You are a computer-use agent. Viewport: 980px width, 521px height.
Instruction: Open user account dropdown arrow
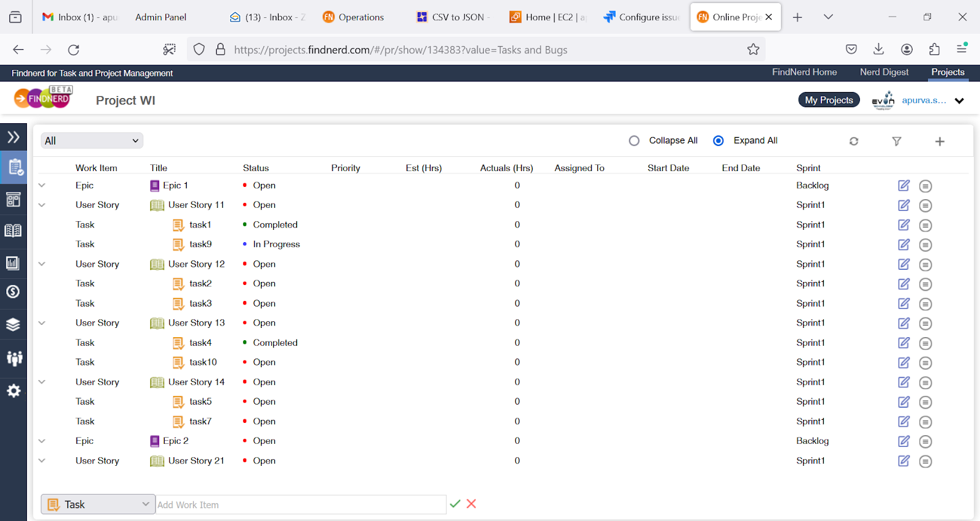959,101
